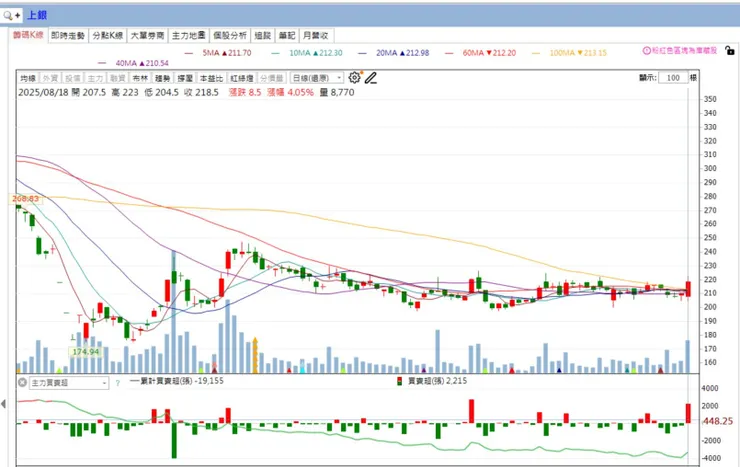
Task: Click the question mark help icon
Action: [118, 383]
